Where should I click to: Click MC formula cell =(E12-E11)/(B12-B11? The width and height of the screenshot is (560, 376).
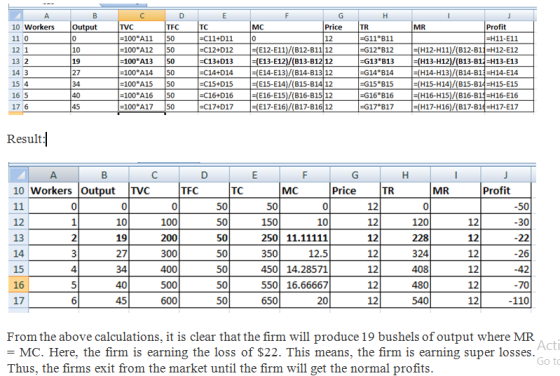coord(287,50)
